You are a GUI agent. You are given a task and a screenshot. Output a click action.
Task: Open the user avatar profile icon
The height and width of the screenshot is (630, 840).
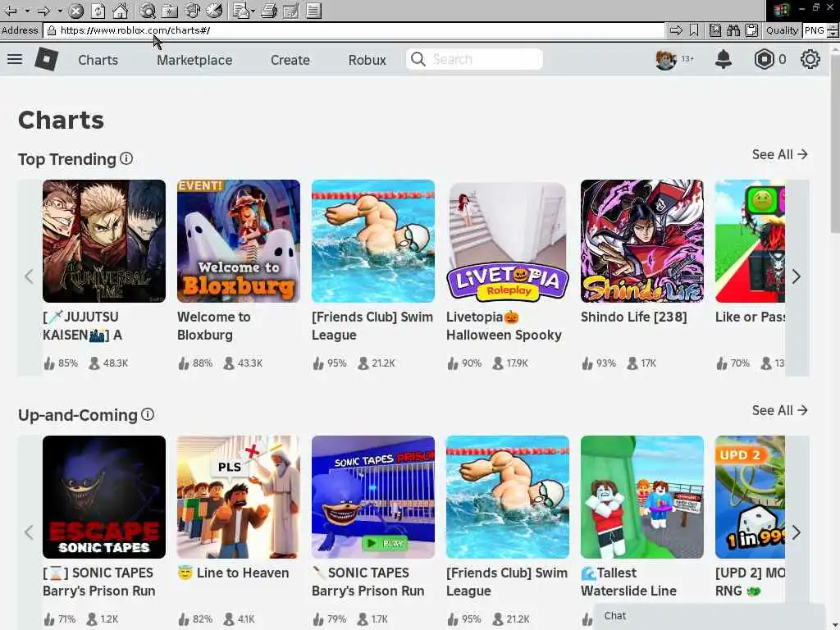(x=666, y=59)
